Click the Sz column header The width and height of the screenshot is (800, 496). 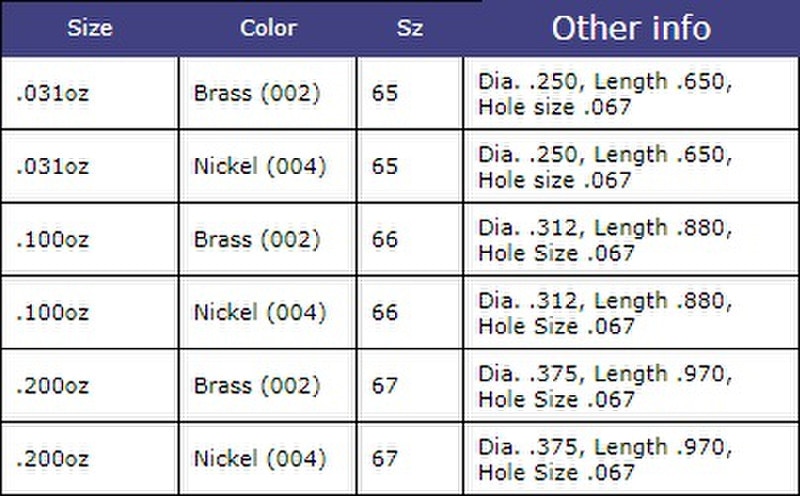(410, 28)
